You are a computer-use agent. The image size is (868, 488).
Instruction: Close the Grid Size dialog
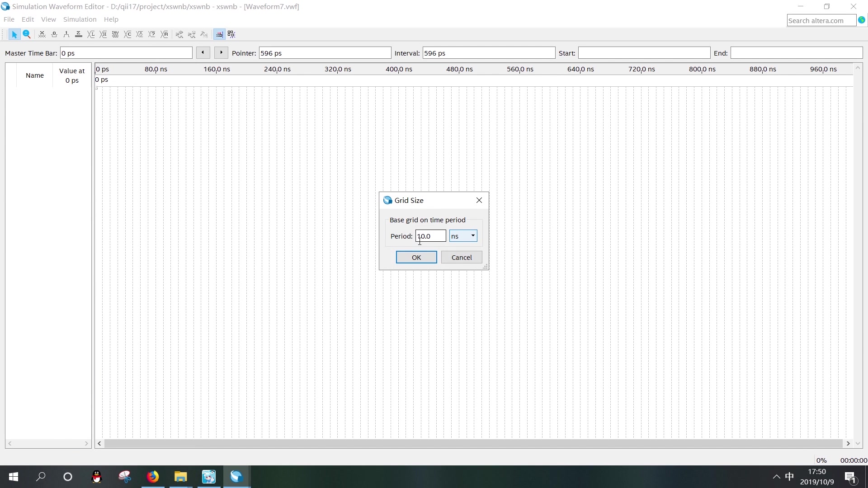(479, 200)
